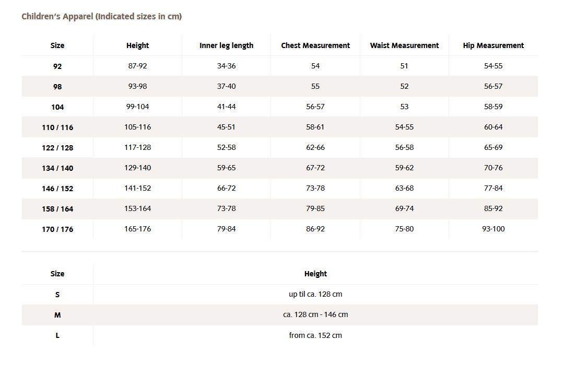Click the Chest Measurement column header
The width and height of the screenshot is (588, 374).
(315, 45)
